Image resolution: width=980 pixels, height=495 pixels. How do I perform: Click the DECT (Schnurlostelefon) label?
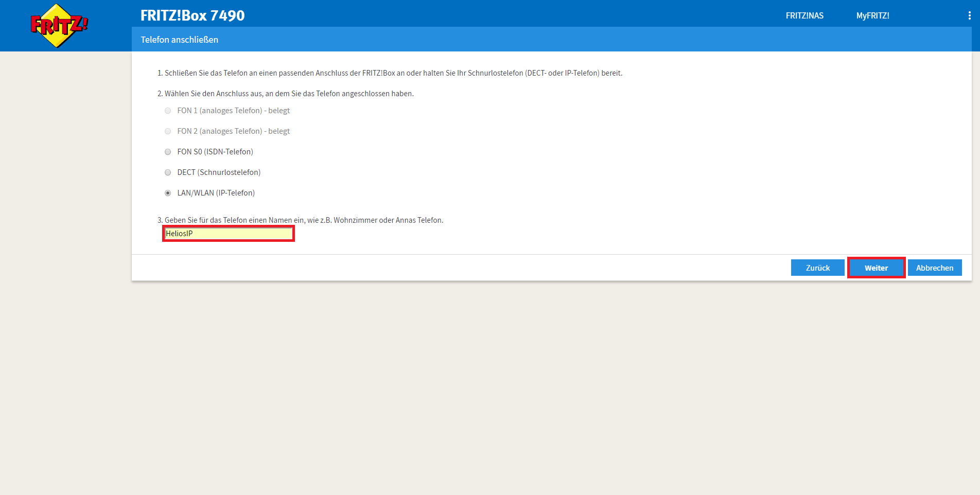(219, 172)
